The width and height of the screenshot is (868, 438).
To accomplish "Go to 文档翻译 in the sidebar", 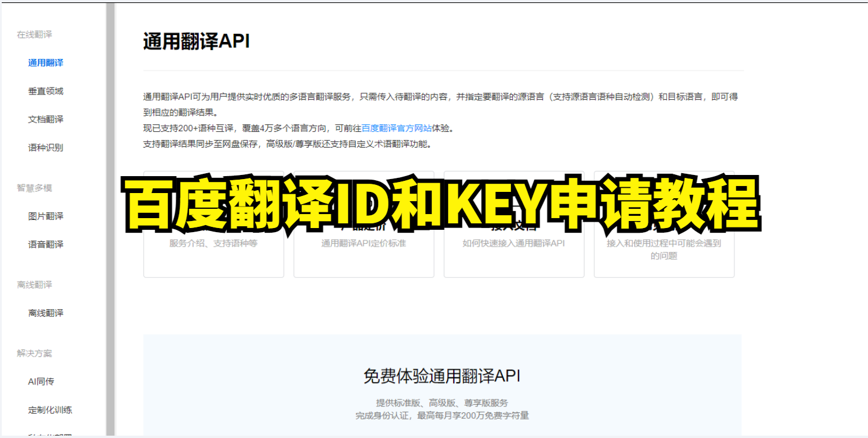I will (x=45, y=120).
